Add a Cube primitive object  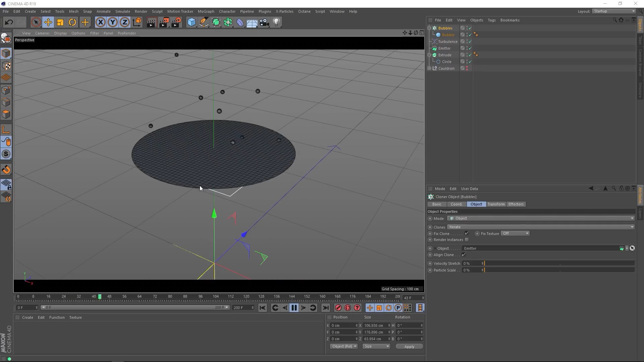192,22
